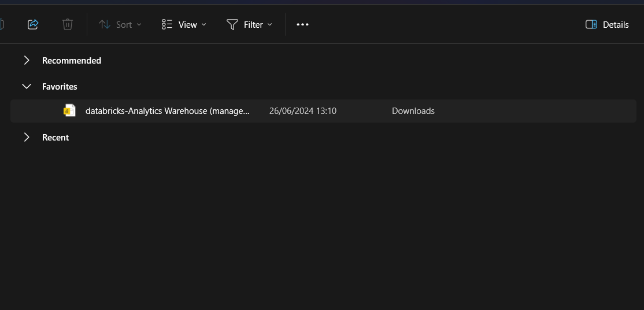Viewport: 644px width, 310px height.
Task: Select the Recent group heading text
Action: click(x=55, y=137)
